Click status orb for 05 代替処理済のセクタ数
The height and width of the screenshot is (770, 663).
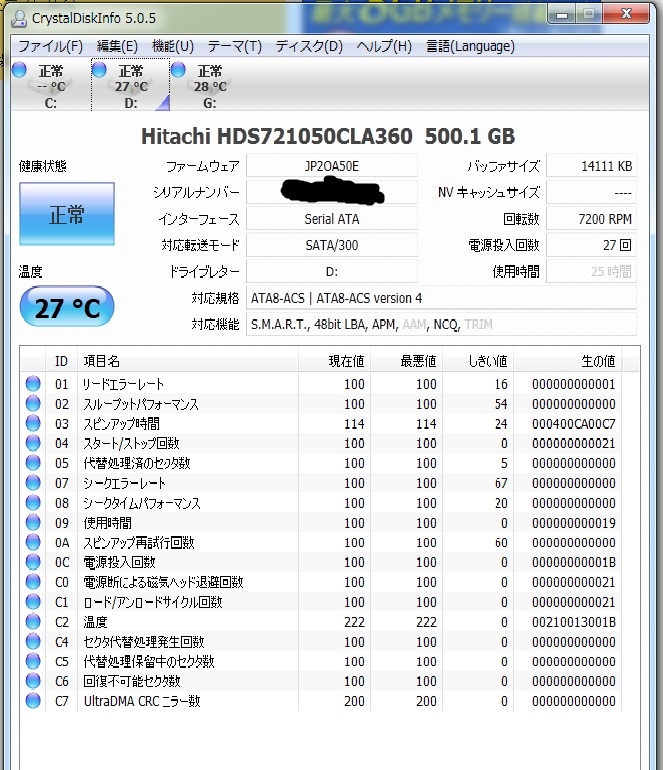[x=33, y=463]
